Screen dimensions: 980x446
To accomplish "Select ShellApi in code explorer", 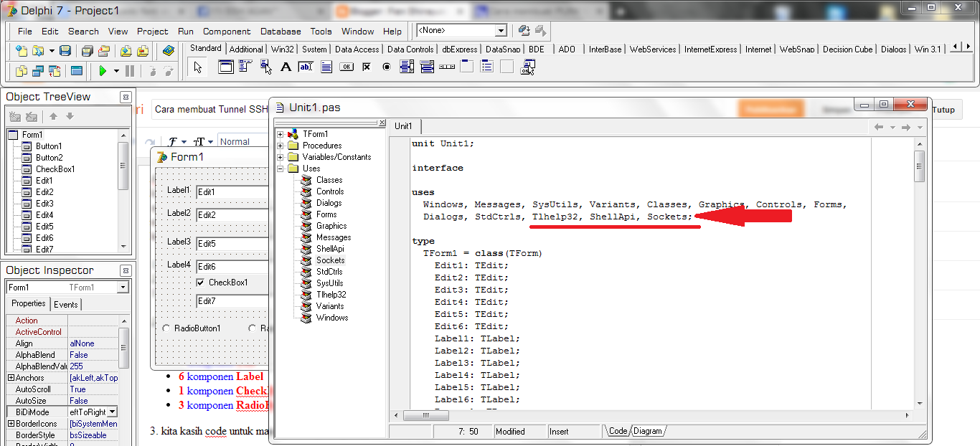I will pos(330,249).
